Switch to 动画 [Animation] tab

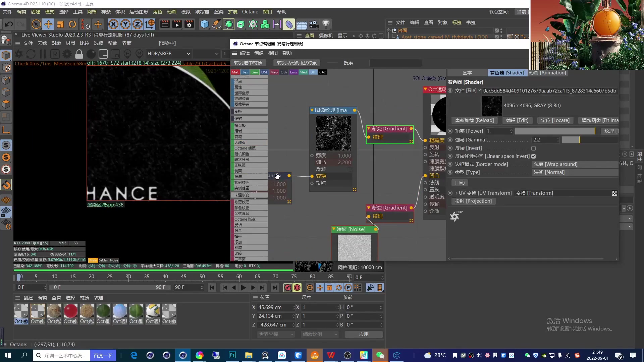pyautogui.click(x=547, y=73)
